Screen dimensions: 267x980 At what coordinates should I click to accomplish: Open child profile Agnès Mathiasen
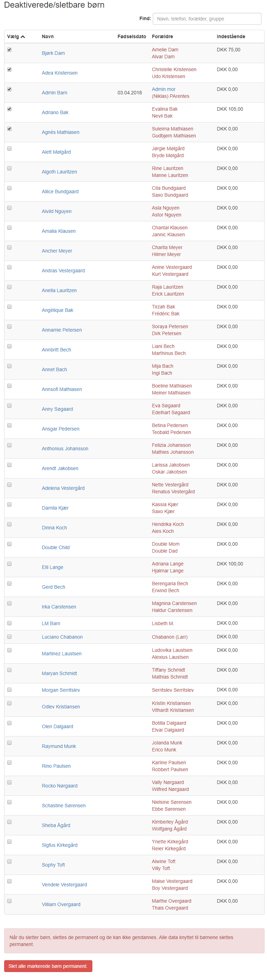click(x=60, y=132)
